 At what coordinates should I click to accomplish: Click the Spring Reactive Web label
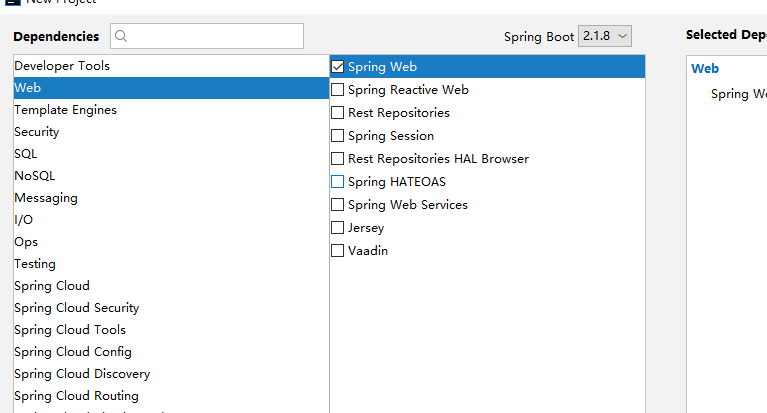click(408, 90)
